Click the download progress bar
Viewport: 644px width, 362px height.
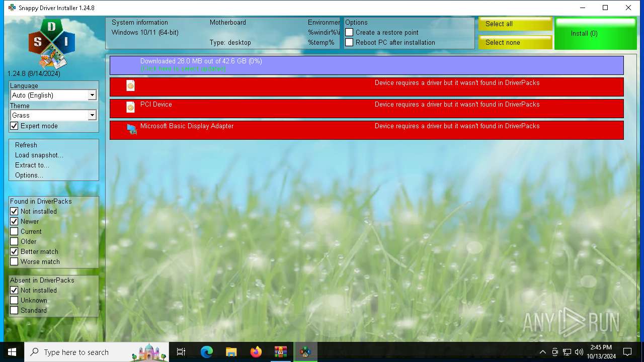pyautogui.click(x=367, y=65)
